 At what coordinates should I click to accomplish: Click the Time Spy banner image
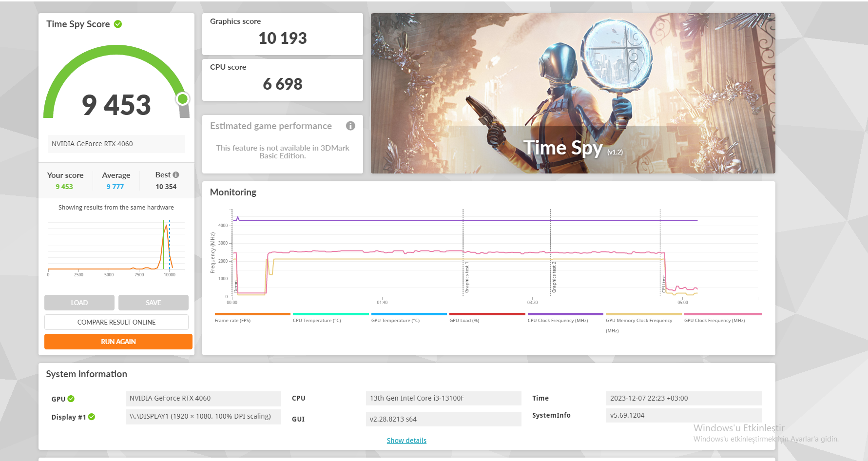coord(573,93)
